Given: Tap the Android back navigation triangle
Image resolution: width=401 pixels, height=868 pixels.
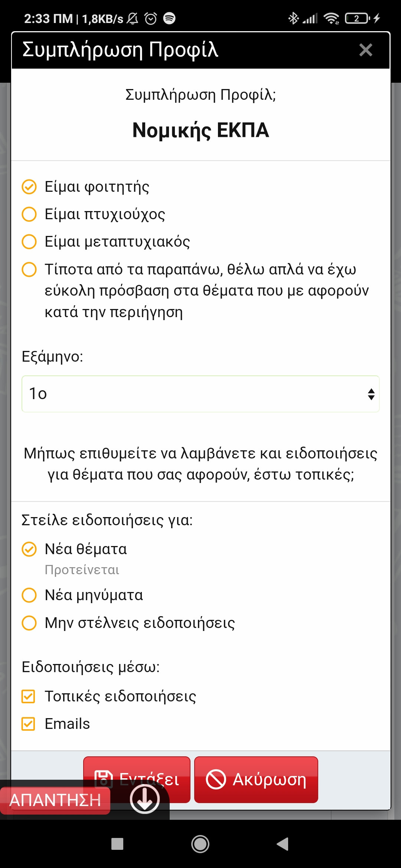Looking at the screenshot, I should [283, 844].
